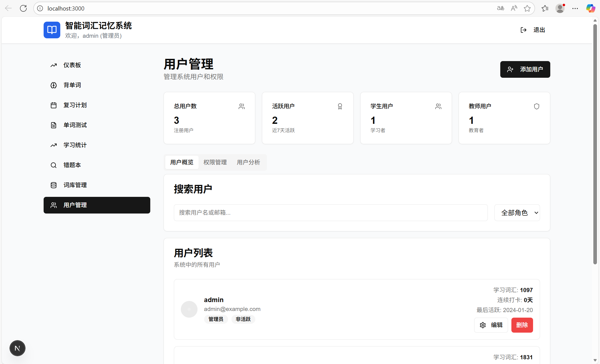
Task: Click the blue book logo in the header
Action: point(52,30)
